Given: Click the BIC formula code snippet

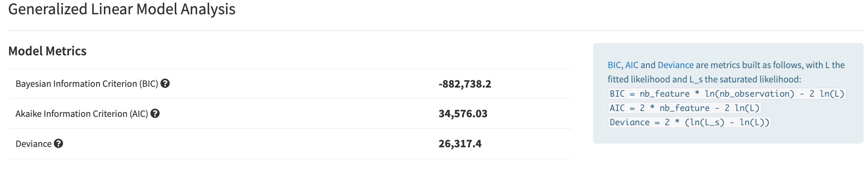Looking at the screenshot, I should 727,94.
